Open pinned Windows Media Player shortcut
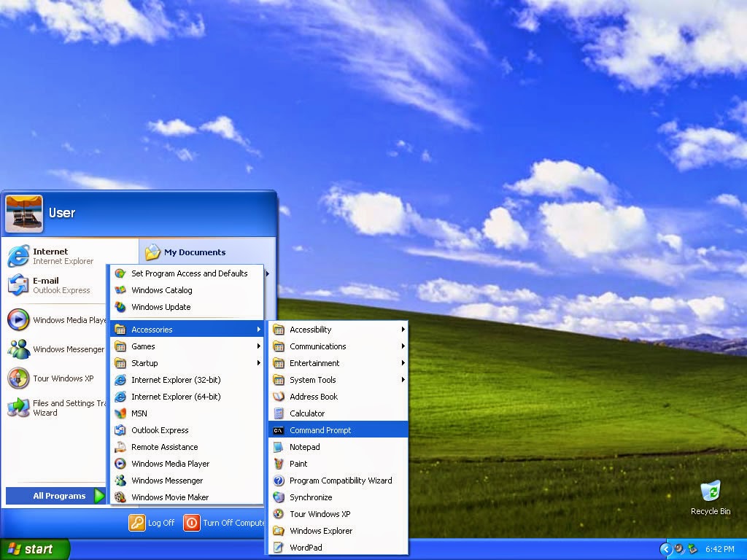747x560 pixels. [55, 320]
